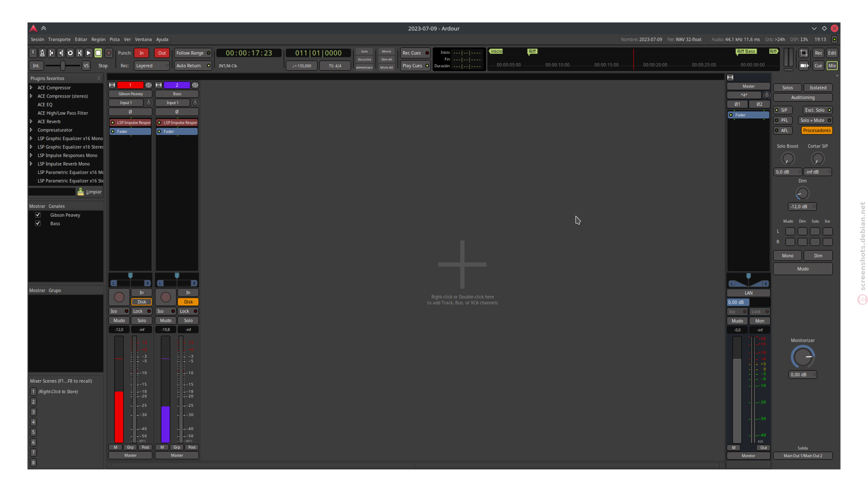Click the play range/selection icon
The width and height of the screenshot is (868, 502).
[79, 53]
